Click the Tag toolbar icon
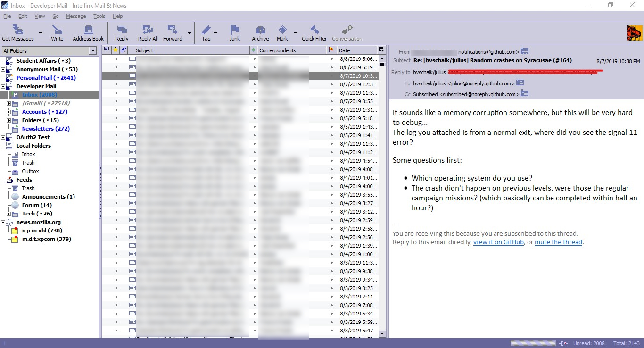Screen dimensions: 644x348 [206, 30]
